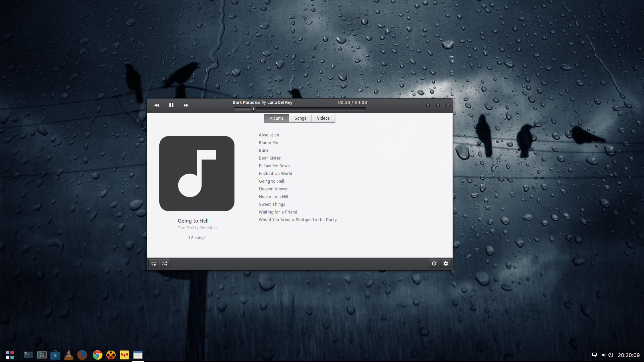644x362 pixels.
Task: Open the applications menu in the panel
Action: (x=10, y=355)
